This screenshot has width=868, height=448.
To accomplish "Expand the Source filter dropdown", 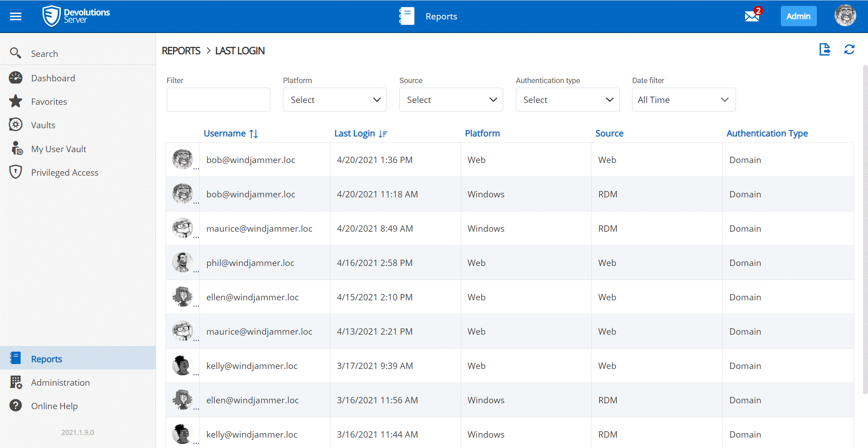I will pyautogui.click(x=451, y=100).
